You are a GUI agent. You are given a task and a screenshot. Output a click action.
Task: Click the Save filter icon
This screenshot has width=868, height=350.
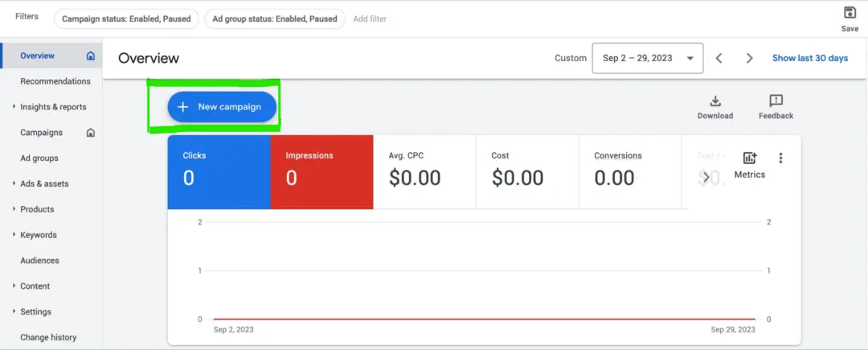tap(850, 13)
